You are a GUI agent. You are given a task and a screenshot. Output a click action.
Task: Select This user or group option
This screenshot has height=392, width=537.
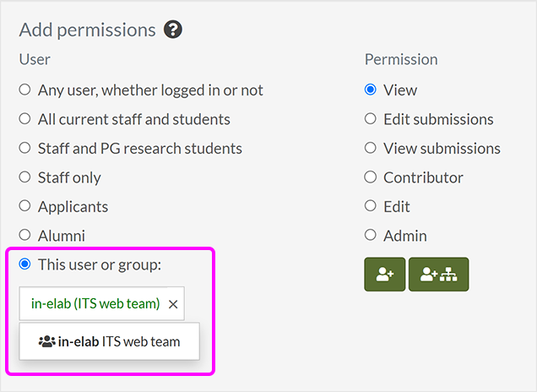(x=24, y=264)
